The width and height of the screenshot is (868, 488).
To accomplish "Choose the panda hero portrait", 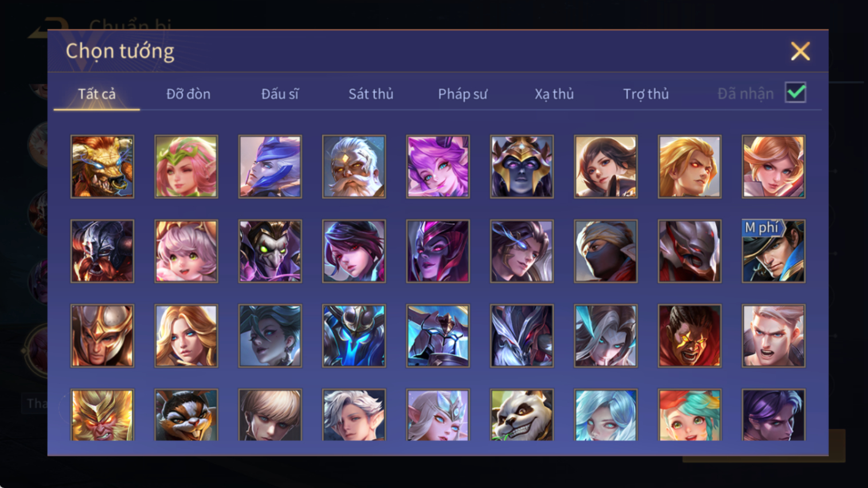I will point(522,415).
